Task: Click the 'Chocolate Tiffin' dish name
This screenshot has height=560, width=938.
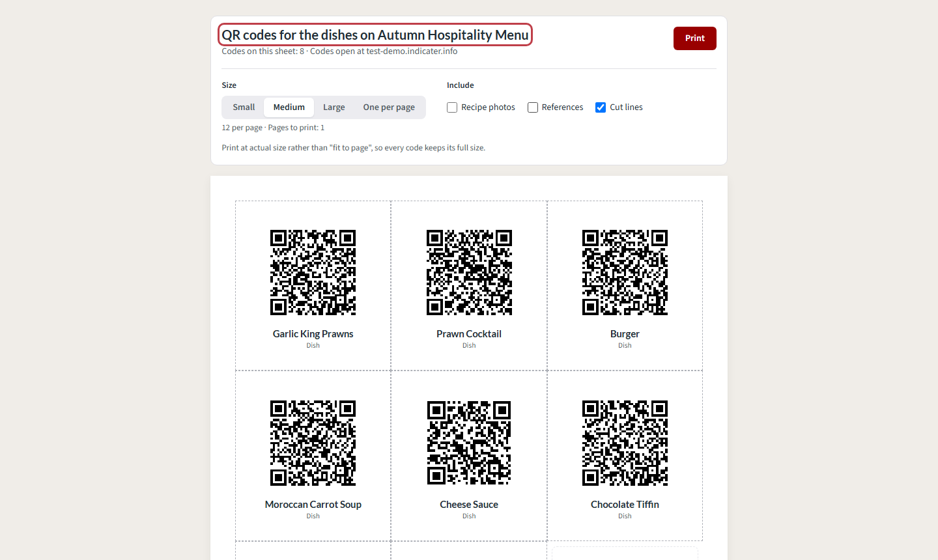Action: tap(625, 505)
